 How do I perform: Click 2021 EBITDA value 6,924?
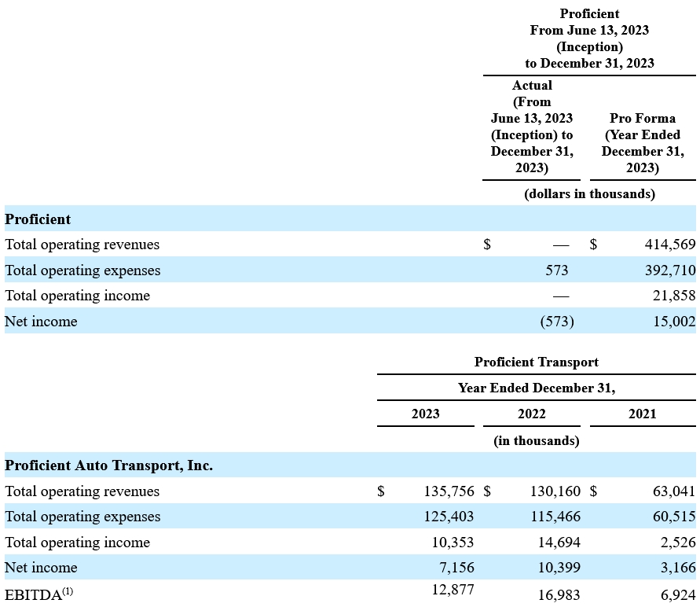pos(678,595)
